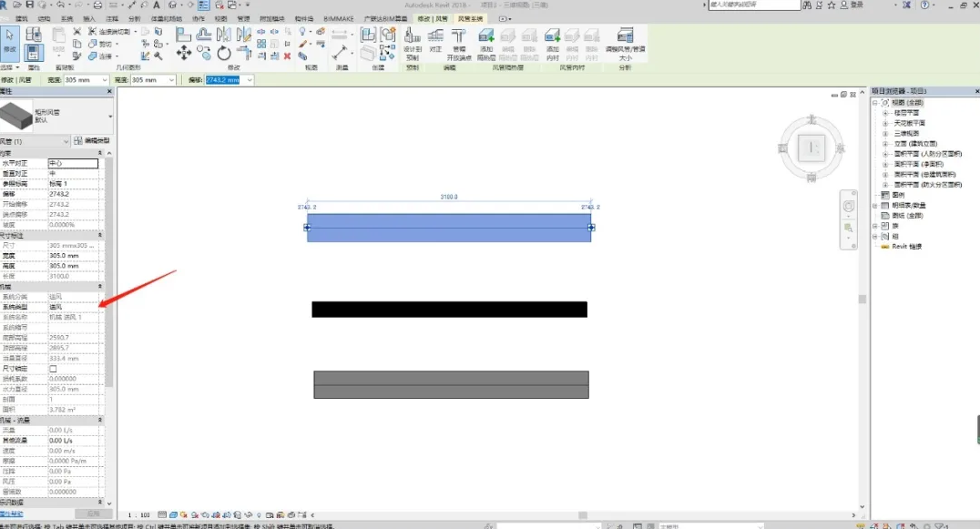Switch to the 建筑 ribbon tab

click(x=21, y=19)
